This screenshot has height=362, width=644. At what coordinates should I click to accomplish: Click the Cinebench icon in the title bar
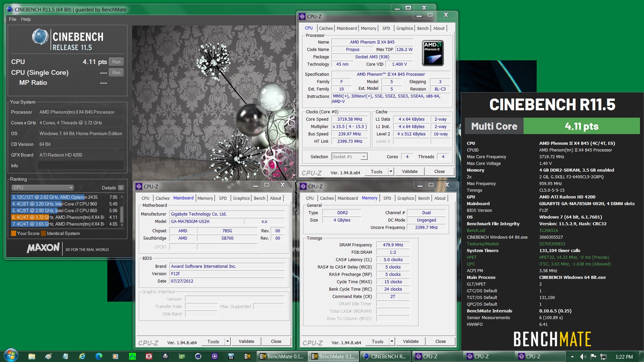(10, 9)
